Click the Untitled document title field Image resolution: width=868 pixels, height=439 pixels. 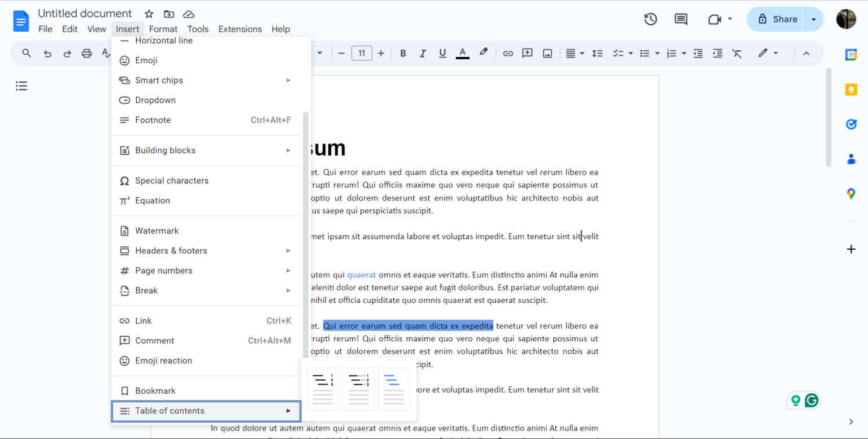click(85, 14)
